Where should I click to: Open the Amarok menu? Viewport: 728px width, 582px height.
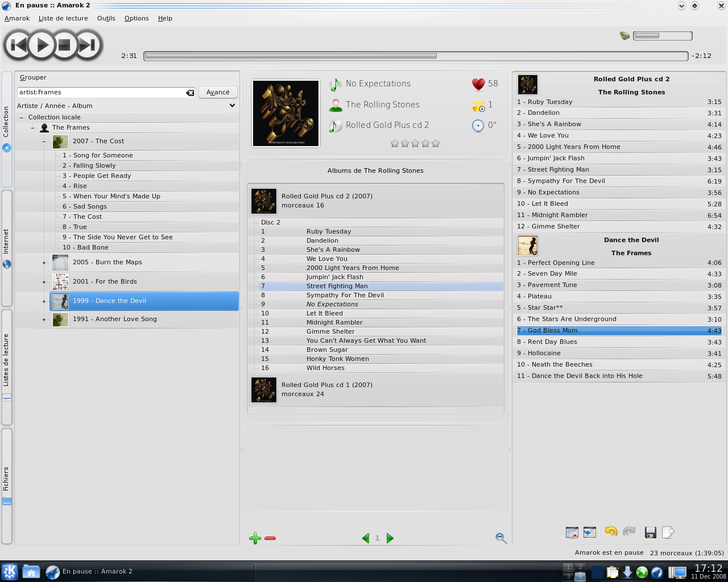[17, 18]
